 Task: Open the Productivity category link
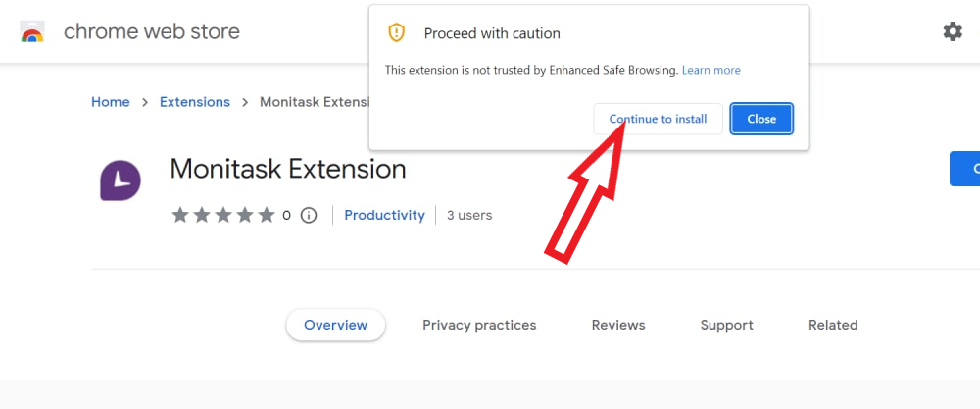[x=384, y=215]
